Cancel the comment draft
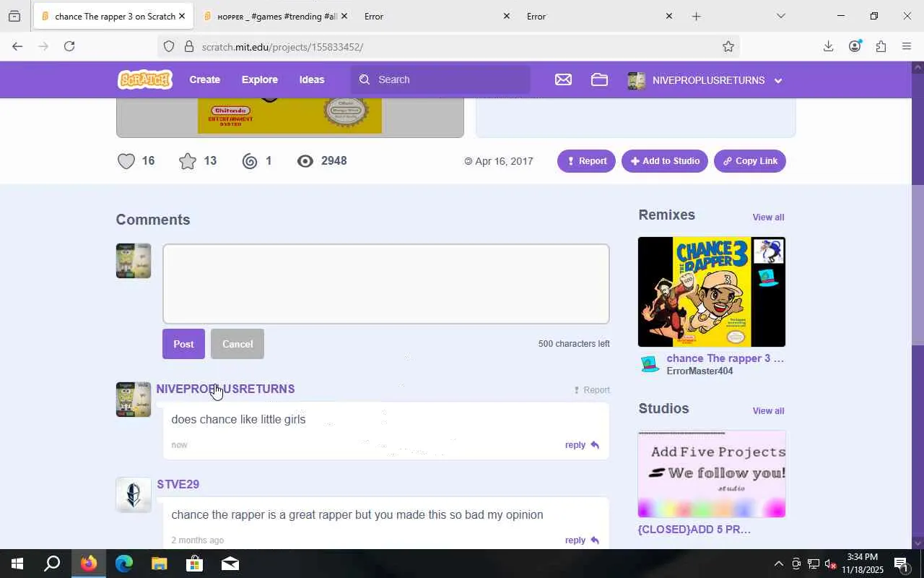 pyautogui.click(x=237, y=344)
